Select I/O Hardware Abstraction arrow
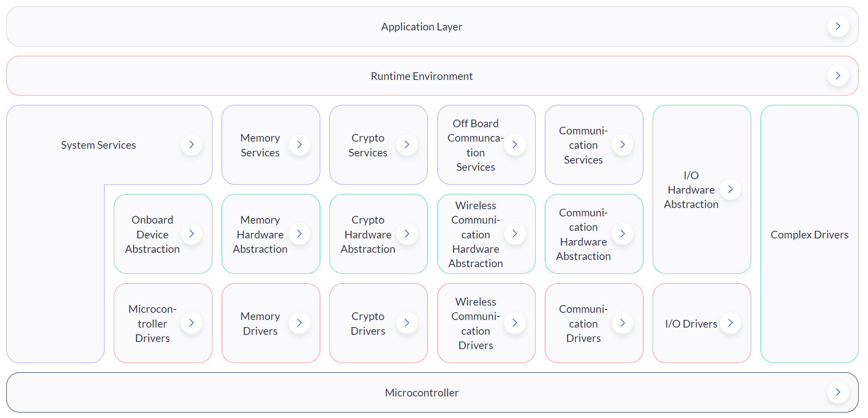 click(731, 189)
